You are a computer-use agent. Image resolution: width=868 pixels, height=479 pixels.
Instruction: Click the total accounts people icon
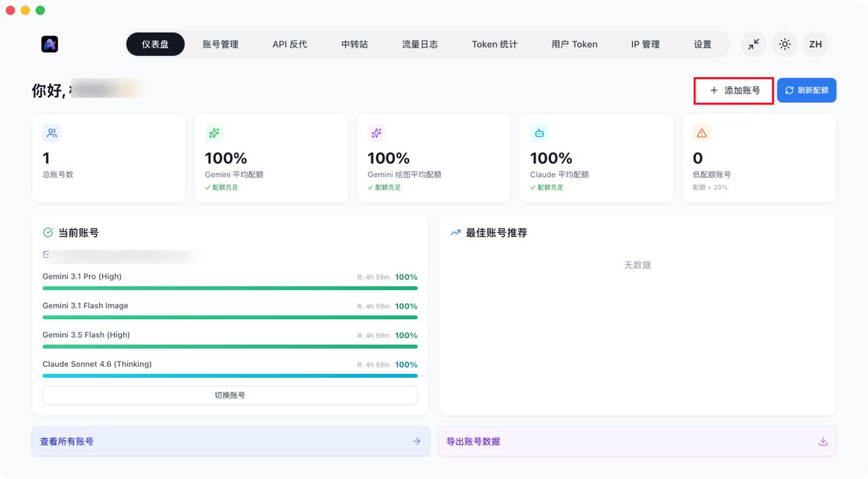[x=51, y=133]
